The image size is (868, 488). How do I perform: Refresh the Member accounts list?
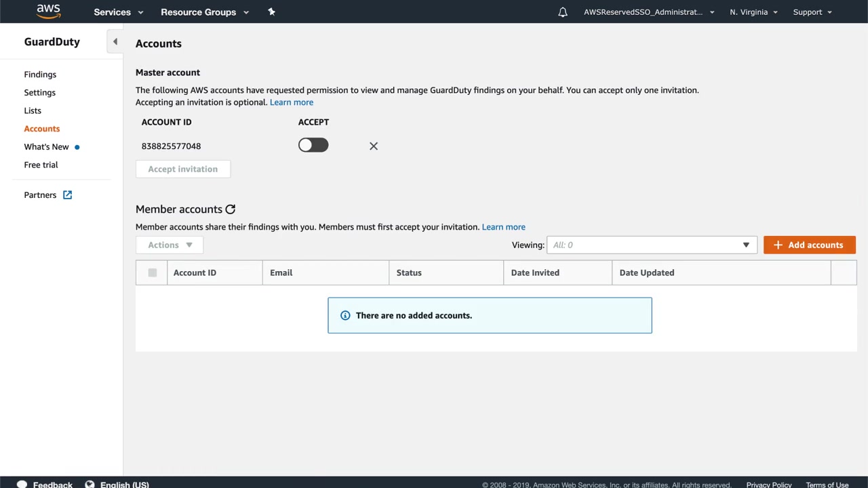[231, 209]
